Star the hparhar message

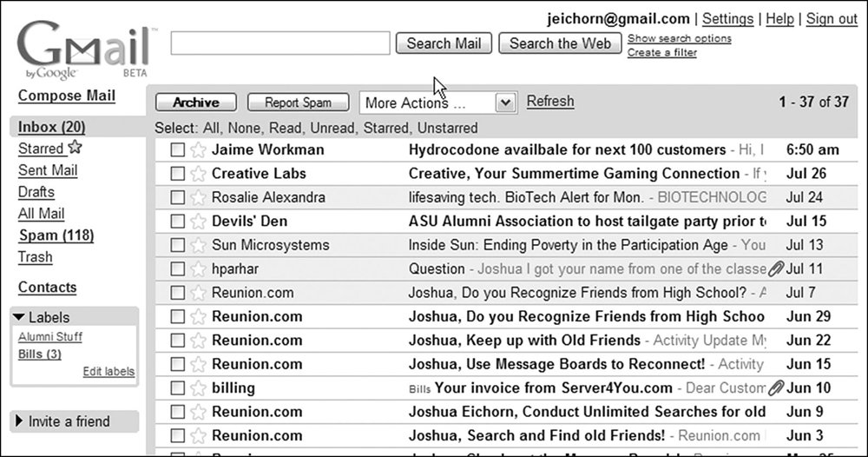[x=198, y=268]
